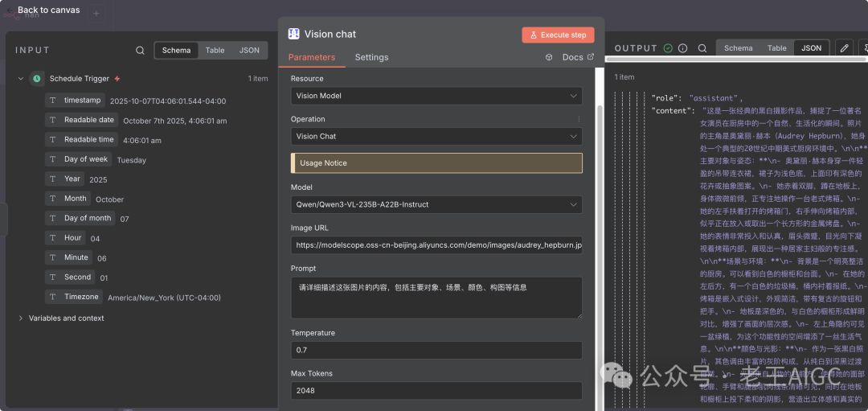Select the timestamp field pill

[76, 101]
